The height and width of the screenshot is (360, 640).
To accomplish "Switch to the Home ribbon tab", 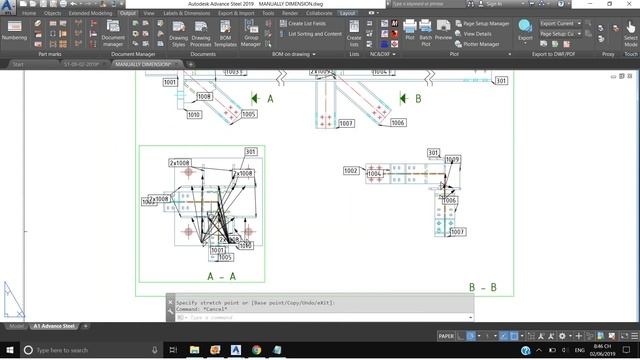I will [x=29, y=13].
